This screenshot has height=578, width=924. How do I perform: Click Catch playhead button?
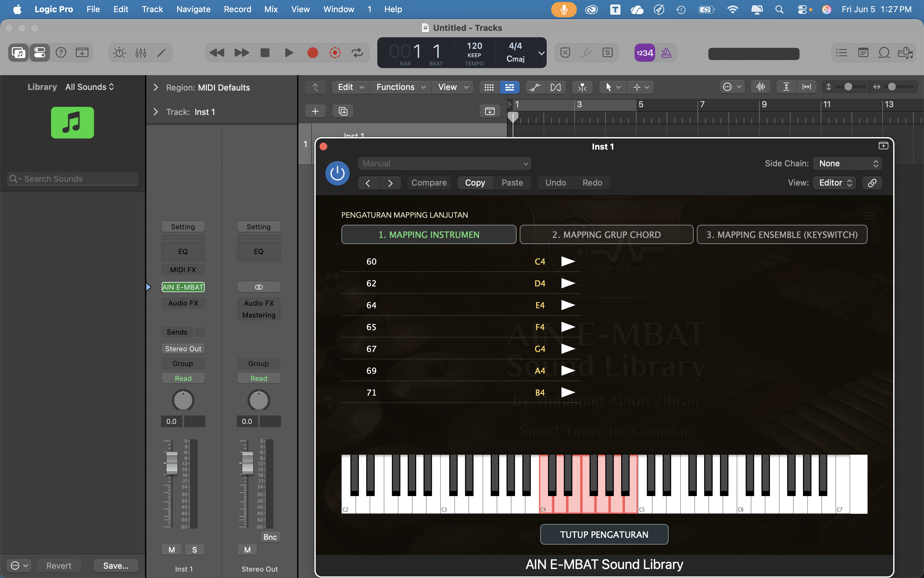tap(582, 87)
